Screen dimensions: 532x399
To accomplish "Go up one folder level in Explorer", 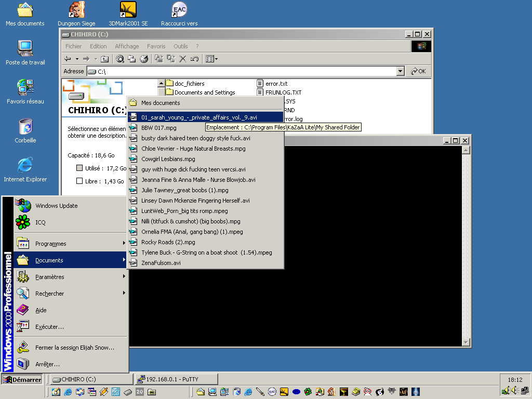I will (x=105, y=59).
